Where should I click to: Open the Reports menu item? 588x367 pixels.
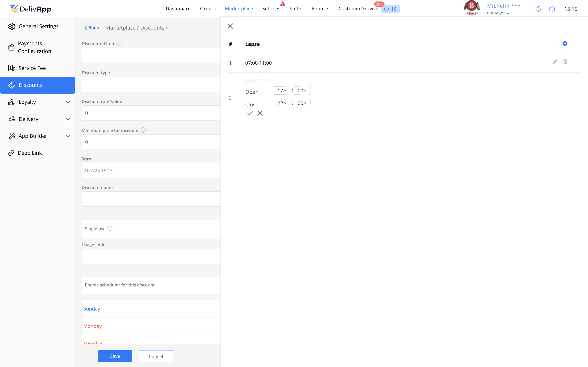click(x=320, y=9)
